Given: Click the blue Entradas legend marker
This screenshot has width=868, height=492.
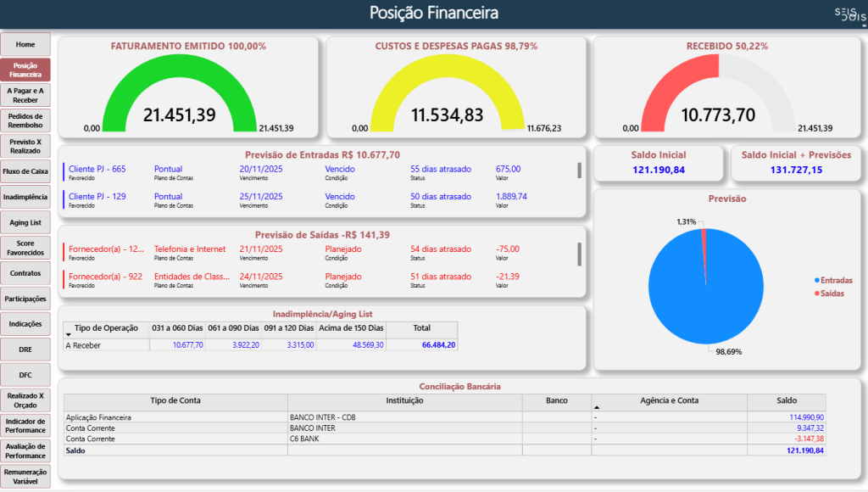Looking at the screenshot, I should pyautogui.click(x=816, y=281).
